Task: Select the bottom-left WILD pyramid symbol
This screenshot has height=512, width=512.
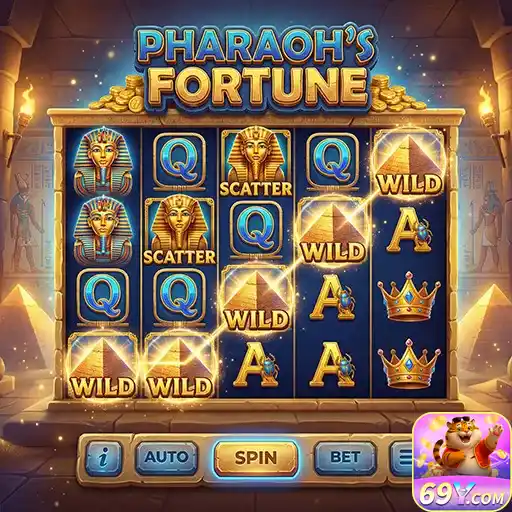Action: tap(103, 365)
